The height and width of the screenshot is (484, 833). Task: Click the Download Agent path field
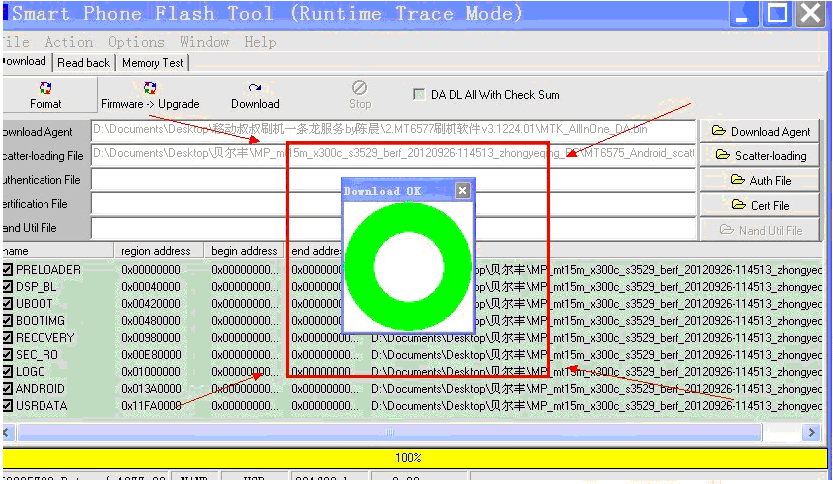point(393,130)
